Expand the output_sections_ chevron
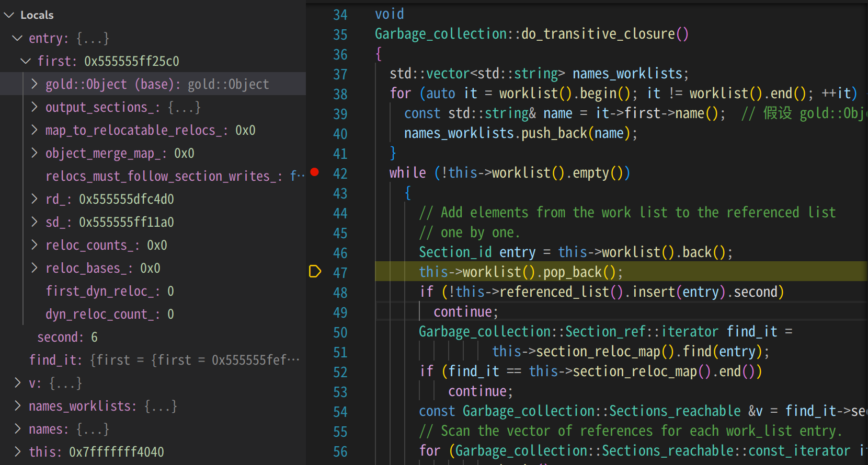 click(34, 107)
